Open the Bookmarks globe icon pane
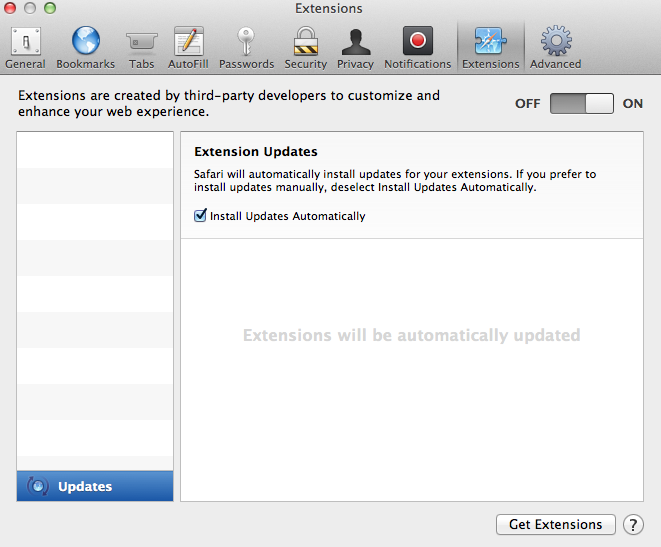This screenshot has width=661, height=547. coord(86,48)
